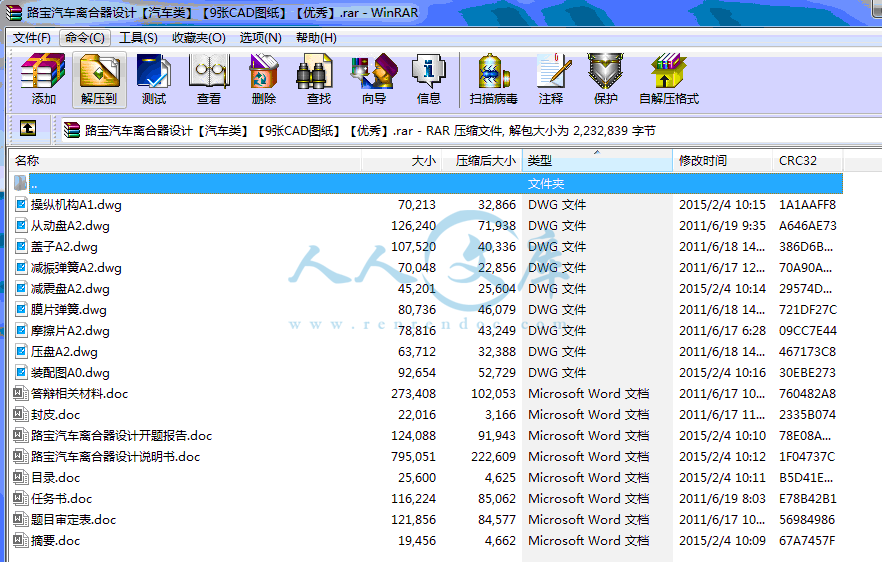This screenshot has width=882, height=562.
Task: Open the 帮助(H) menu
Action: 316,38
